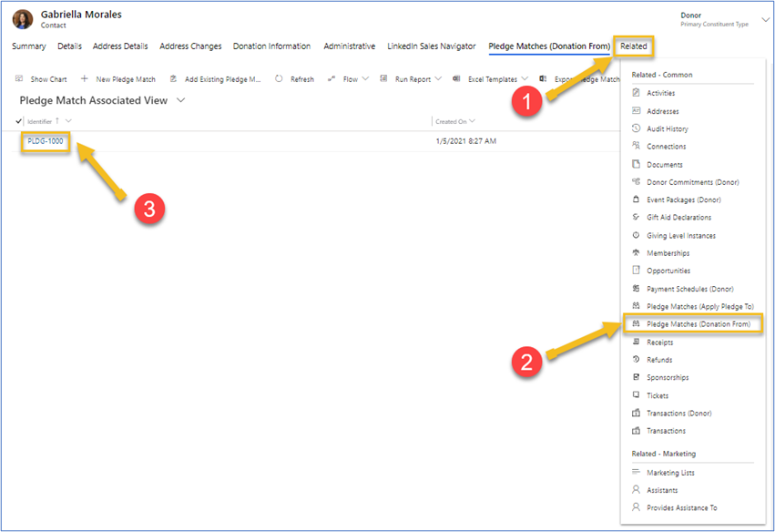Open the PLDG-1000 pledge record
The width and height of the screenshot is (775, 532).
pos(46,141)
